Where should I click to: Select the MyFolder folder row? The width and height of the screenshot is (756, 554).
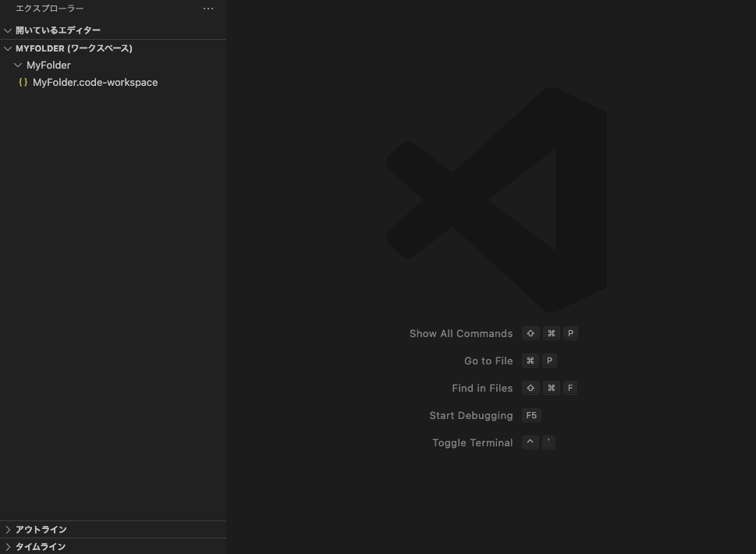pyautogui.click(x=113, y=65)
